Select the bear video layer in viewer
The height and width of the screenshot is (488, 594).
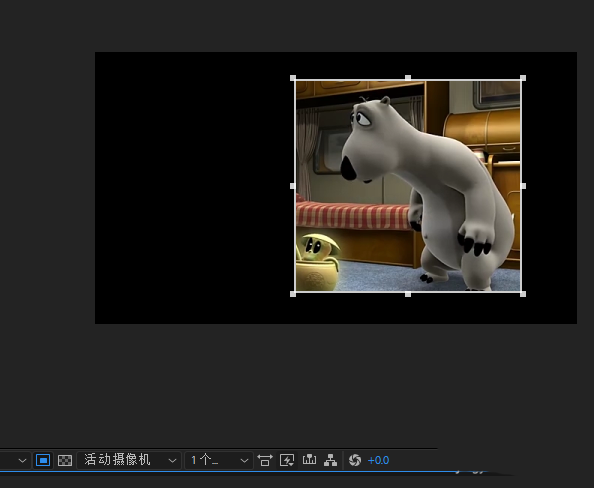408,186
